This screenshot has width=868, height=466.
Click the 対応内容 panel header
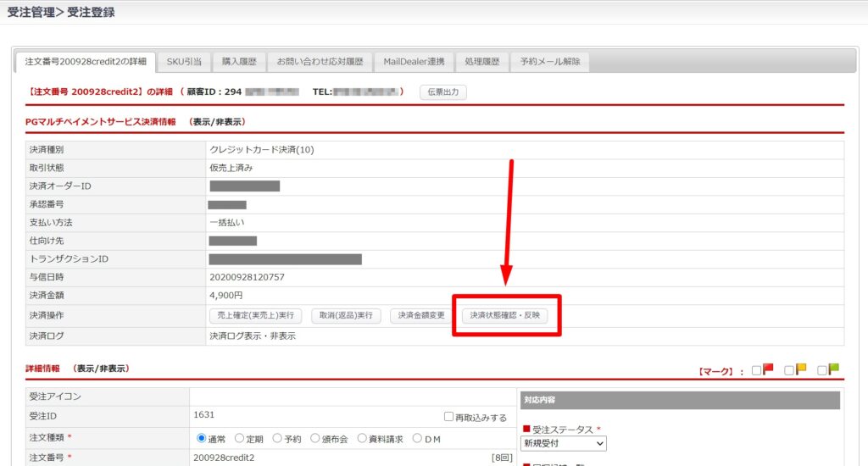click(x=680, y=400)
